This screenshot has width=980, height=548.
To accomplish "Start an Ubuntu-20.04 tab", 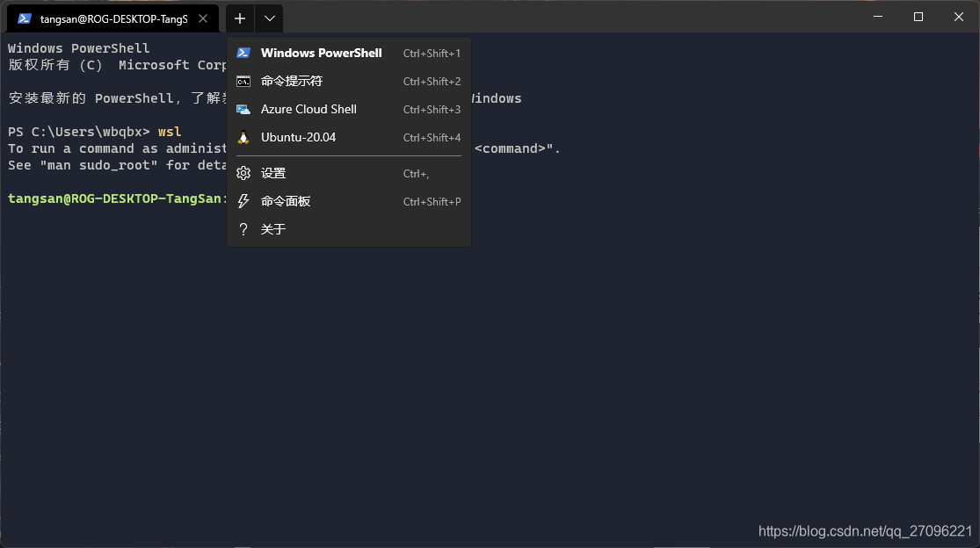I will [x=349, y=137].
